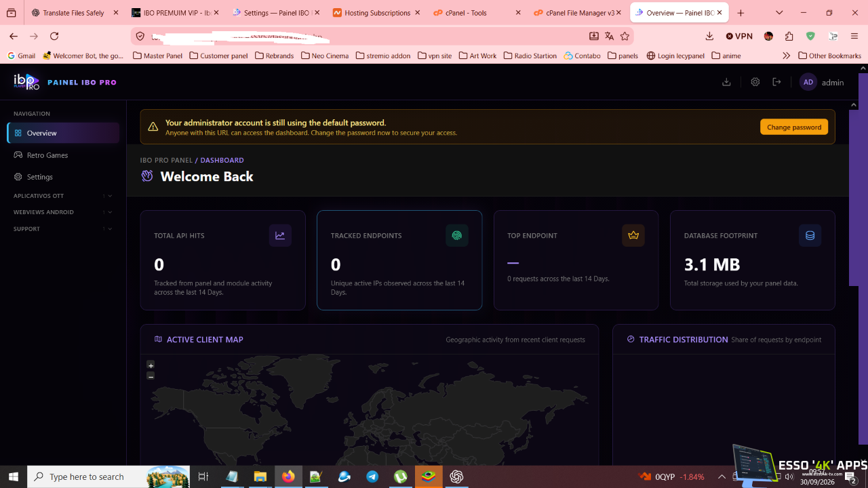Expand the Support sidebar section
This screenshot has width=868, height=488.
pos(63,229)
